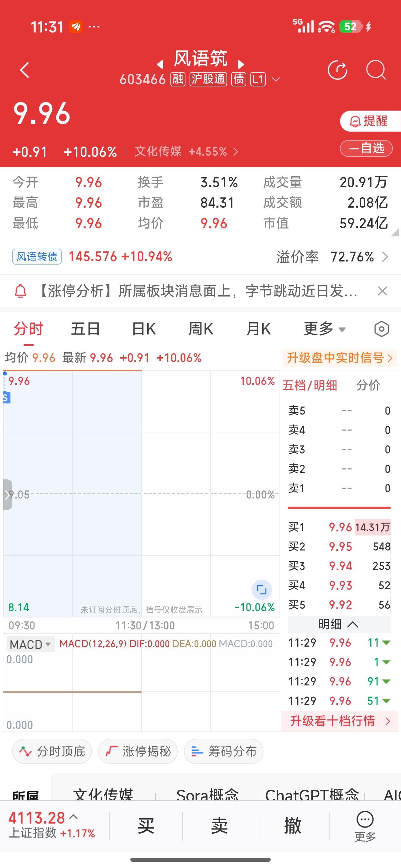Viewport: 401px width, 868px height.
Task: Toggle 自选 watchlist button
Action: (x=366, y=148)
